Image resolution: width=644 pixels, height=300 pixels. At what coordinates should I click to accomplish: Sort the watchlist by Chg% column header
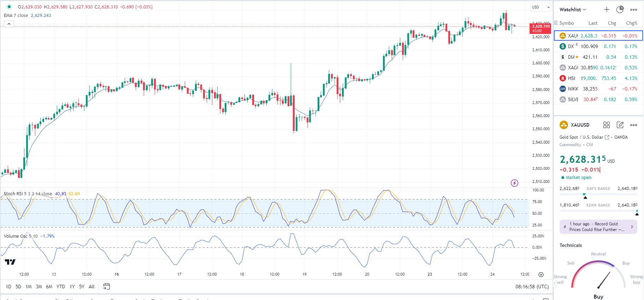tap(631, 23)
